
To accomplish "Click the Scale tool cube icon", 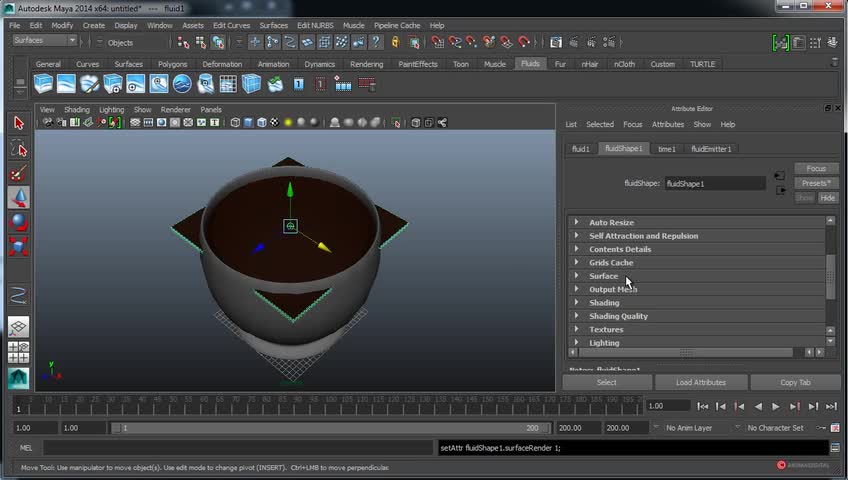I will pos(18,246).
